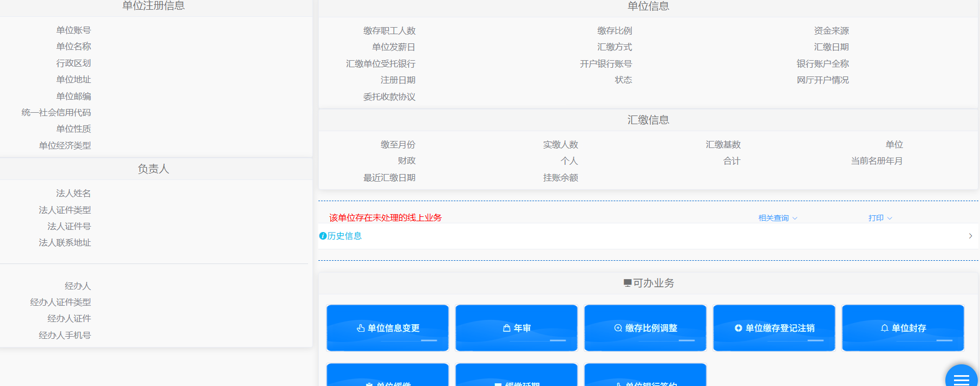Click the magnifier icon on 缴存比例调整
980x386 pixels.
(618, 328)
